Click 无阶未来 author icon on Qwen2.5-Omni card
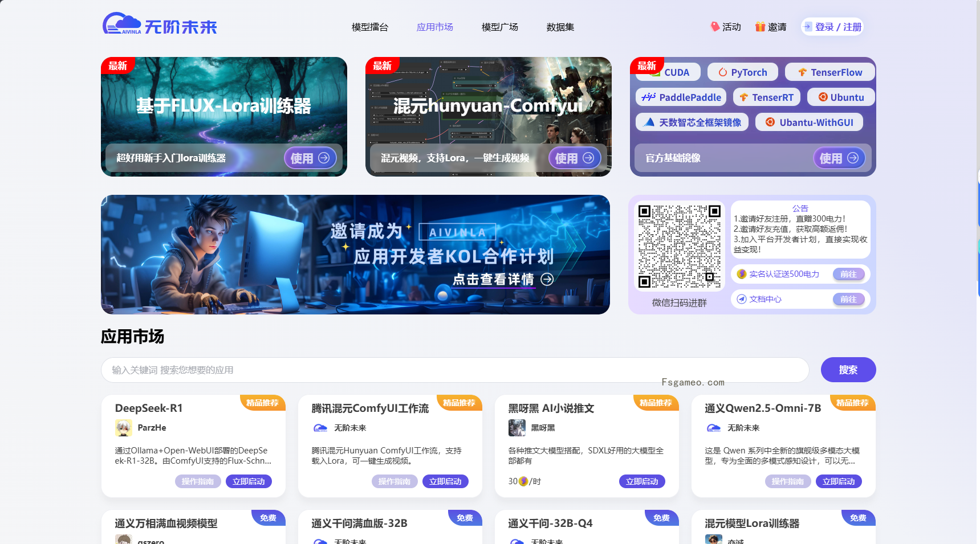This screenshot has height=544, width=980. [x=714, y=428]
